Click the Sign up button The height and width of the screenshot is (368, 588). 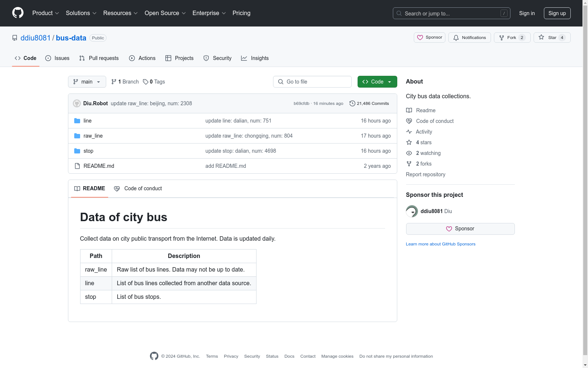point(557,13)
